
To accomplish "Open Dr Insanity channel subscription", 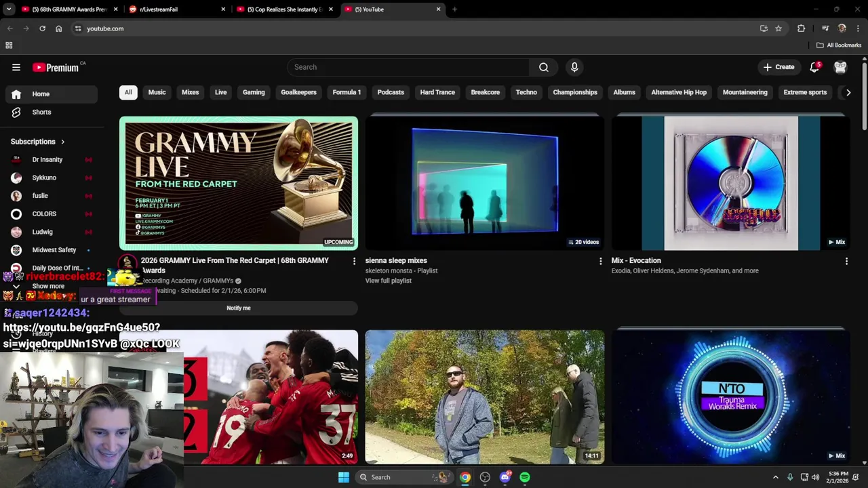I will [x=52, y=159].
